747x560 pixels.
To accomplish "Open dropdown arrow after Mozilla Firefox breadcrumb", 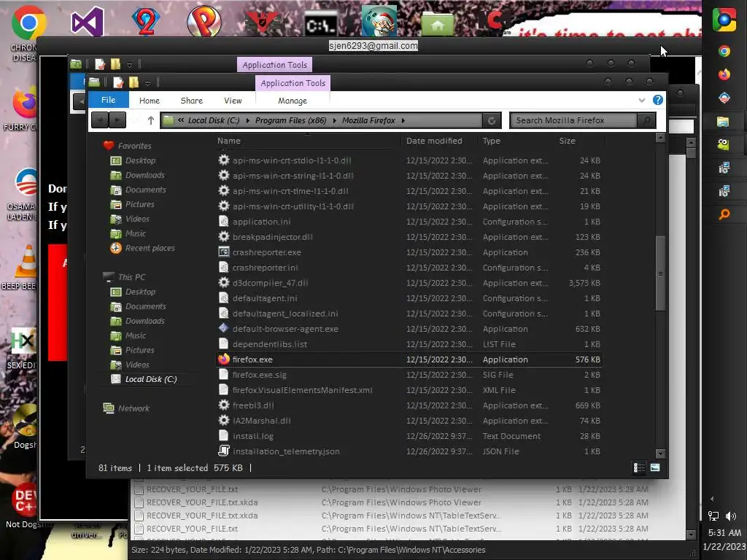I will pyautogui.click(x=403, y=120).
